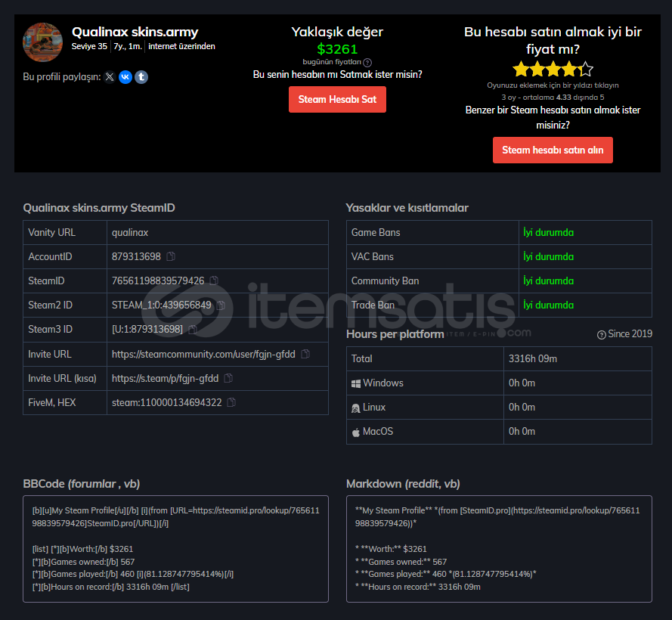This screenshot has height=620, width=672.
Task: Rate account with the second star
Action: [x=537, y=69]
